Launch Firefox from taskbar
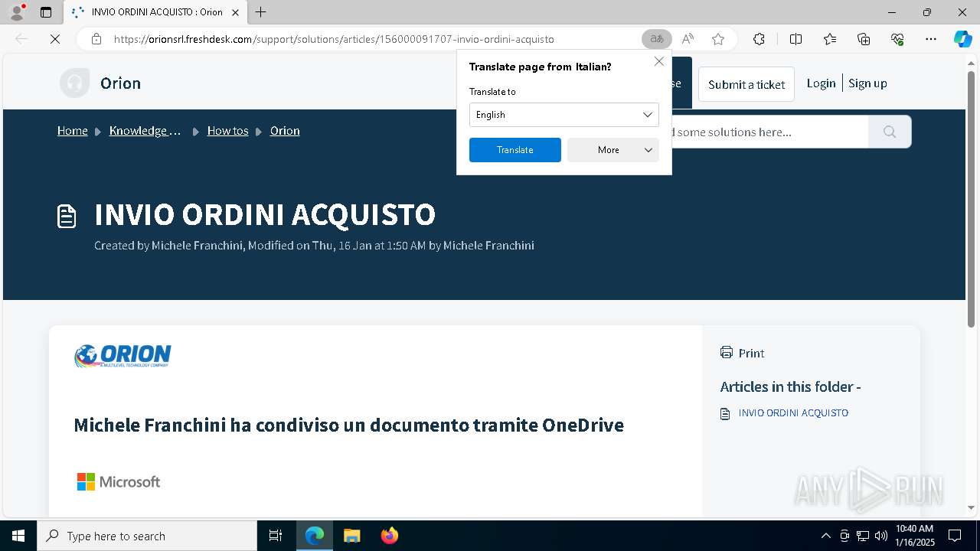 coord(389,536)
